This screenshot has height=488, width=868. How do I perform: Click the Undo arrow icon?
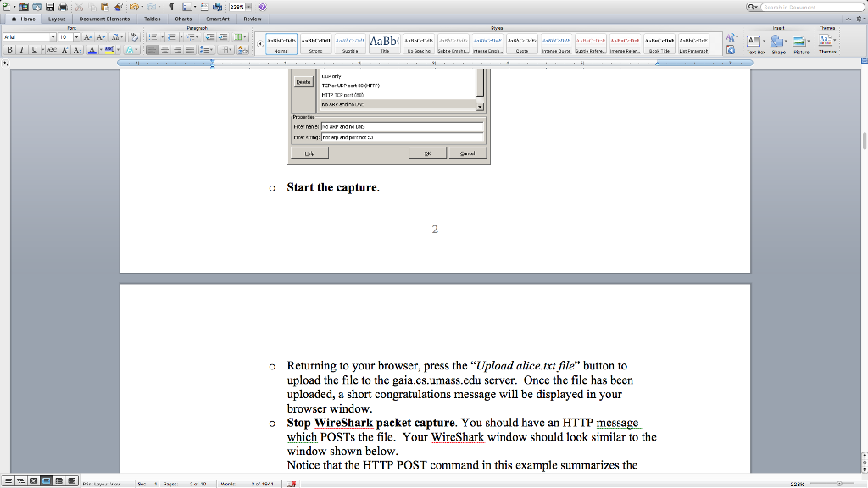click(x=133, y=7)
